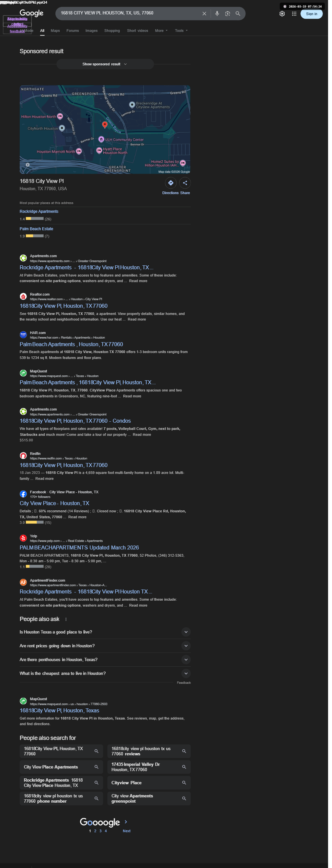Open People also ask options menu
332x868 pixels.
pos(66,619)
